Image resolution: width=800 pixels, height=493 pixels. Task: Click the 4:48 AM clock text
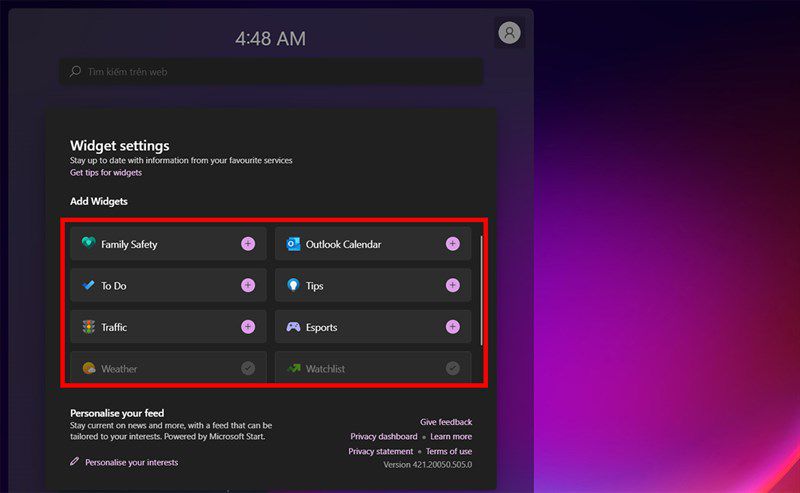pyautogui.click(x=270, y=39)
